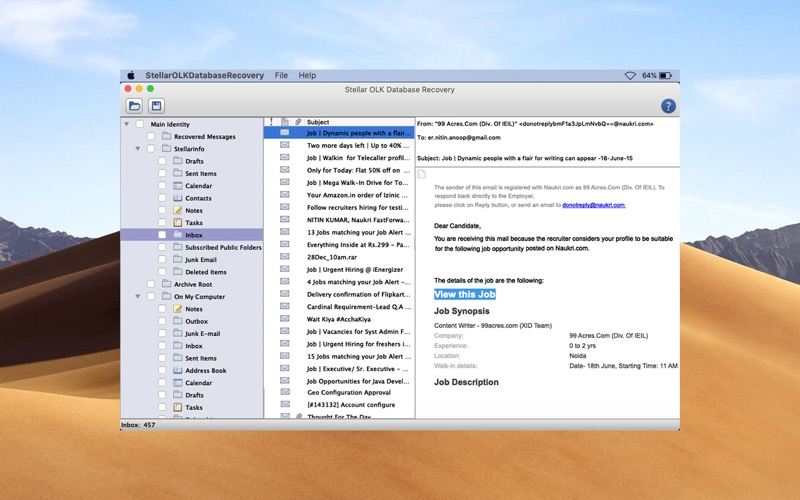Click the open folder toolbar icon

point(134,106)
